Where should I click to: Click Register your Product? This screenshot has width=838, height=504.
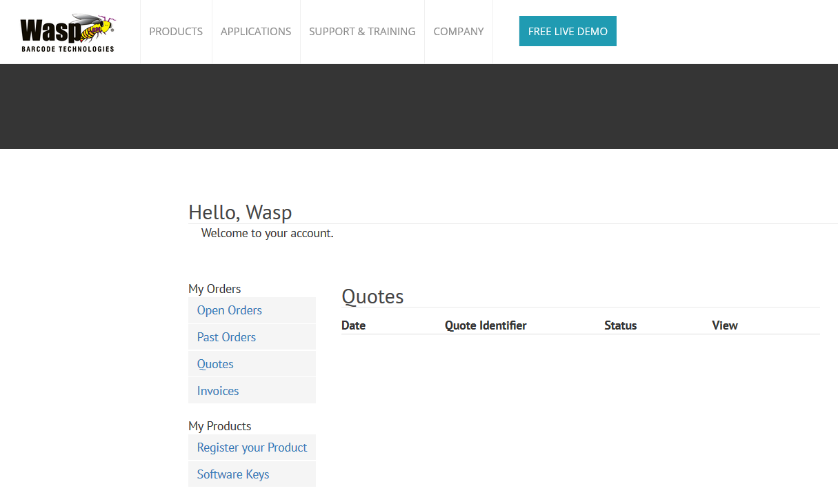[x=252, y=447]
